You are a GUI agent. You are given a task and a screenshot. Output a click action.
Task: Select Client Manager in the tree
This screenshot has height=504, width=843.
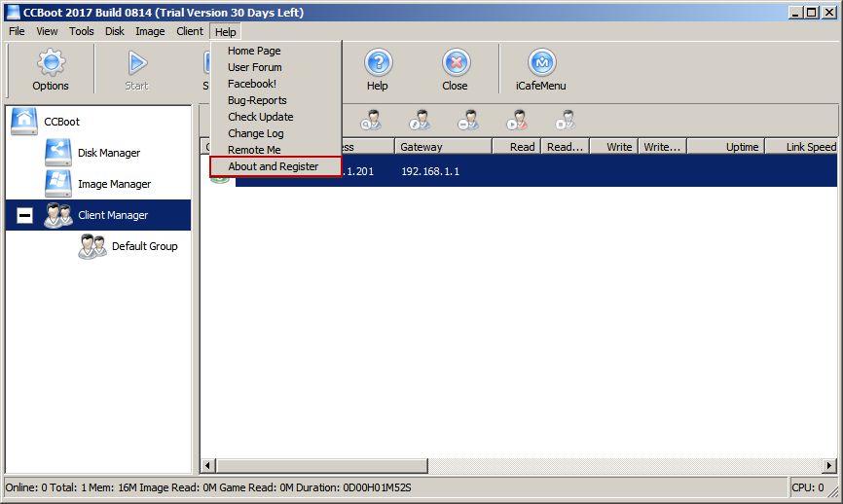pyautogui.click(x=113, y=215)
